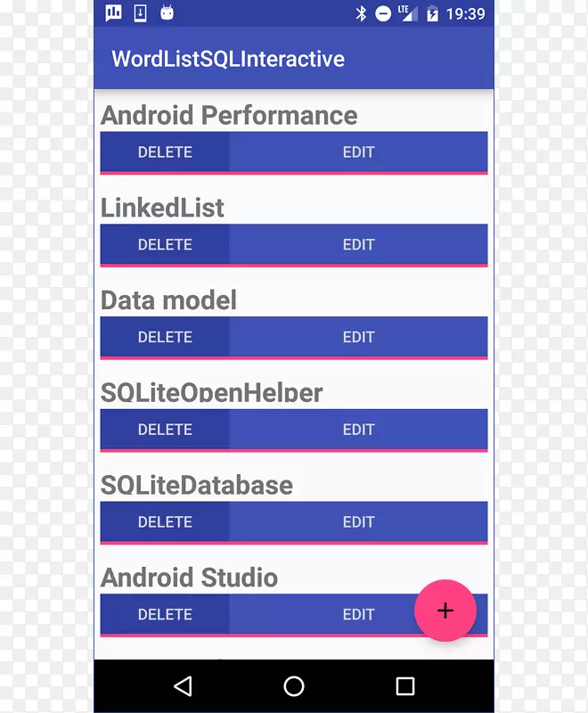Viewport: 588px width, 713px height.
Task: Tap the Back navigation triangle
Action: (x=183, y=686)
